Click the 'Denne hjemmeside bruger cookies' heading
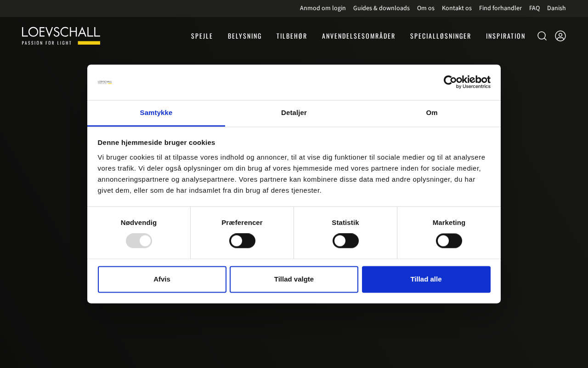 point(156,143)
